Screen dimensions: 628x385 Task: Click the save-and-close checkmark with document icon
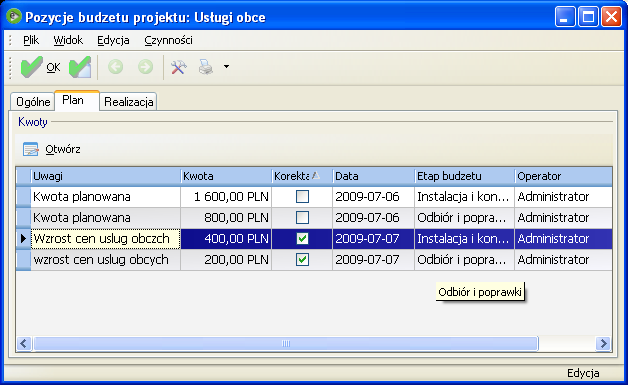coord(80,67)
